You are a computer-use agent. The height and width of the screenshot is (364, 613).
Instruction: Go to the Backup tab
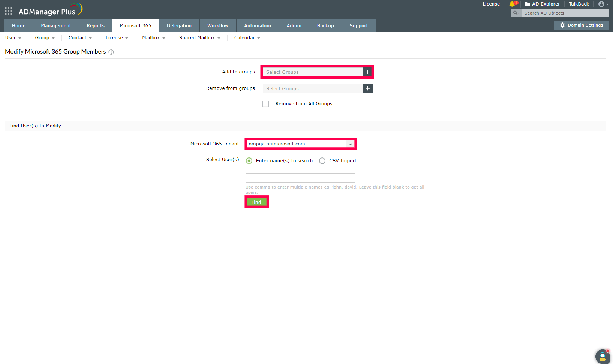(x=325, y=26)
